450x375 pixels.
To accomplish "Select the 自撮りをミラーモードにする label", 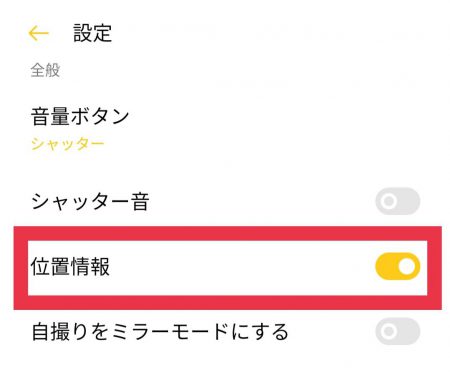I will pos(160,332).
